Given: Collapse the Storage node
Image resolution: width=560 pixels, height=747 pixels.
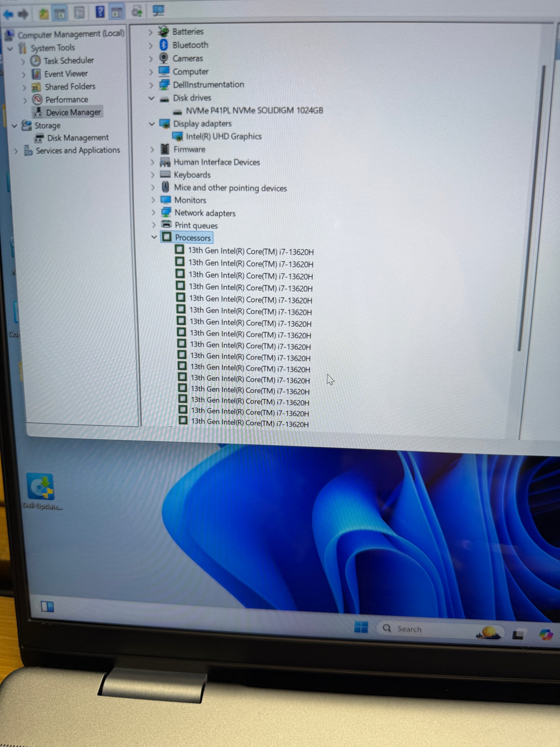Looking at the screenshot, I should pyautogui.click(x=14, y=126).
